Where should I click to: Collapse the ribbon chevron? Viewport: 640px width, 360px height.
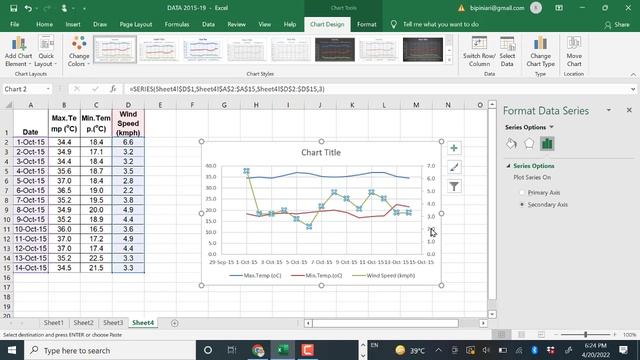point(633,75)
